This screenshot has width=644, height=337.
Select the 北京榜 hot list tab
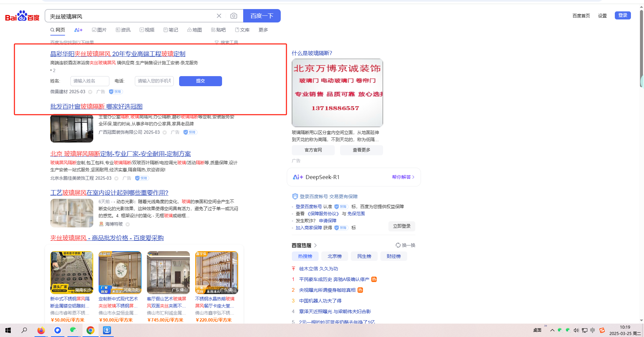pos(334,256)
